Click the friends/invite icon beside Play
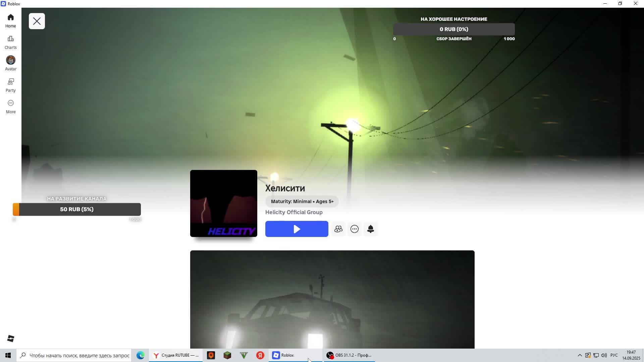 pyautogui.click(x=338, y=229)
